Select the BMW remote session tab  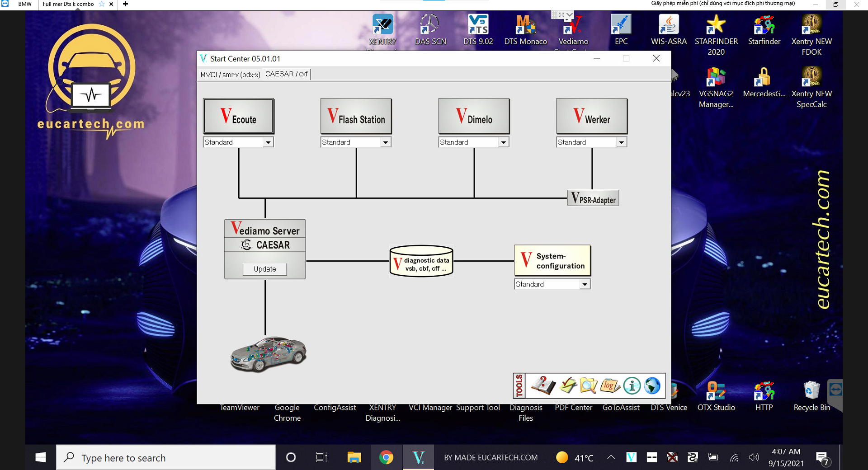coord(25,4)
